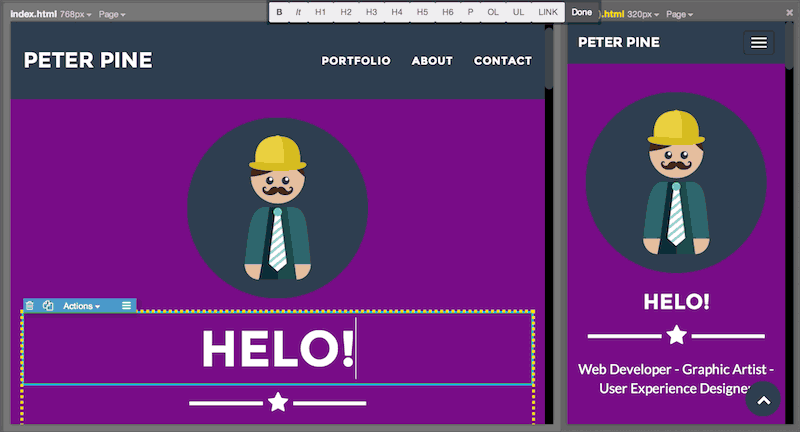Open the ABOUT navigation link

(432, 61)
